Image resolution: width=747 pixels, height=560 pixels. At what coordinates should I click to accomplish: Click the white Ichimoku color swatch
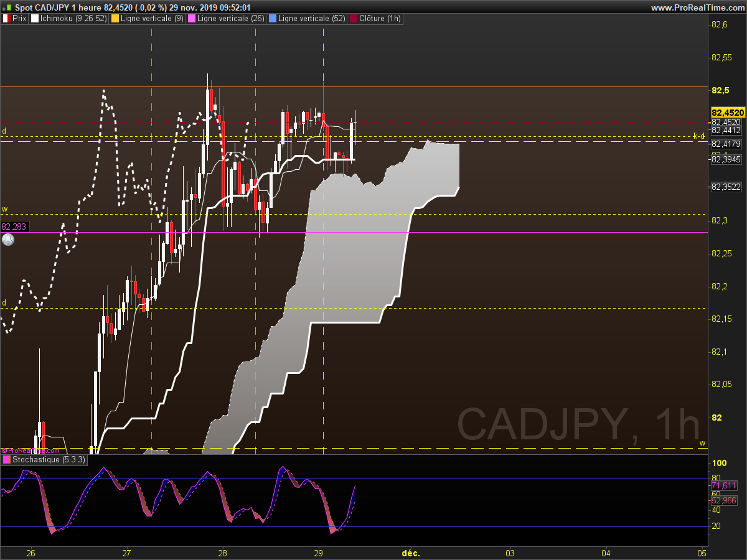(x=34, y=19)
